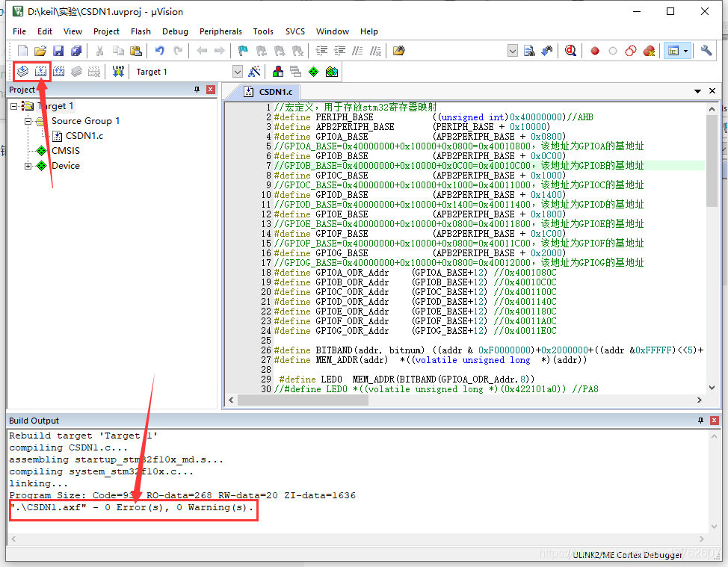
Task: Download code to flash with LOAD
Action: 118,72
